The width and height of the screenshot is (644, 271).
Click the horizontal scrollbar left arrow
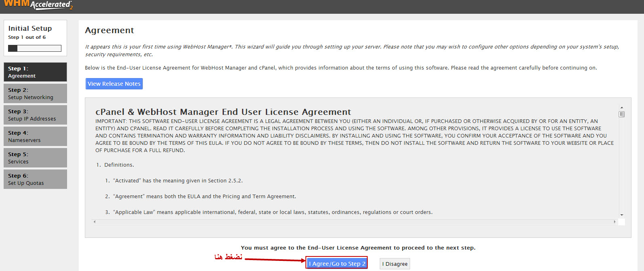[95, 222]
